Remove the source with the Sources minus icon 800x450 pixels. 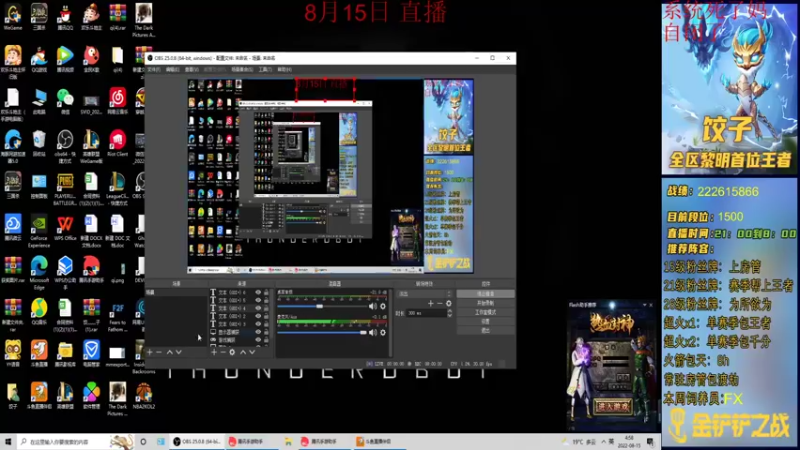tap(222, 352)
